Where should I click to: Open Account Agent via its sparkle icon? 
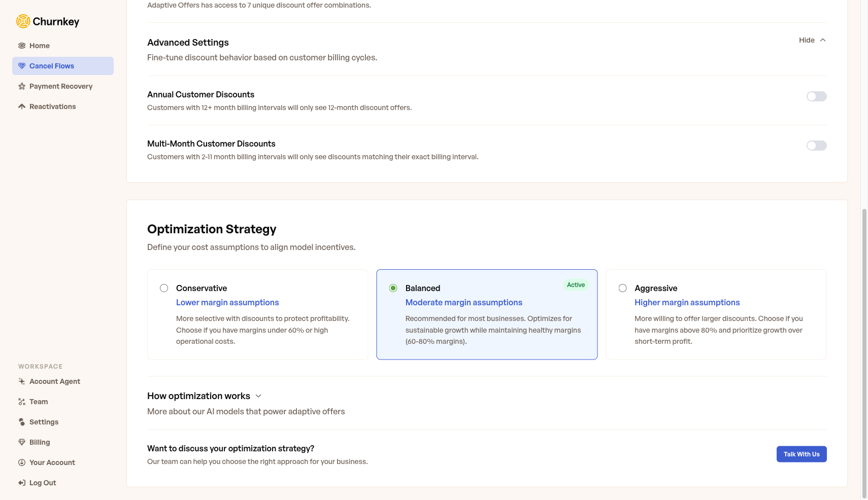coord(22,381)
